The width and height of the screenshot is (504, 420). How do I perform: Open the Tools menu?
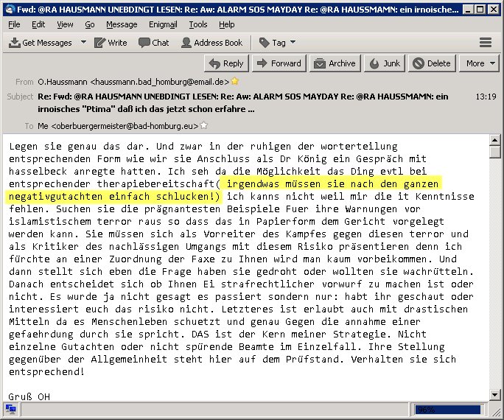tap(198, 24)
